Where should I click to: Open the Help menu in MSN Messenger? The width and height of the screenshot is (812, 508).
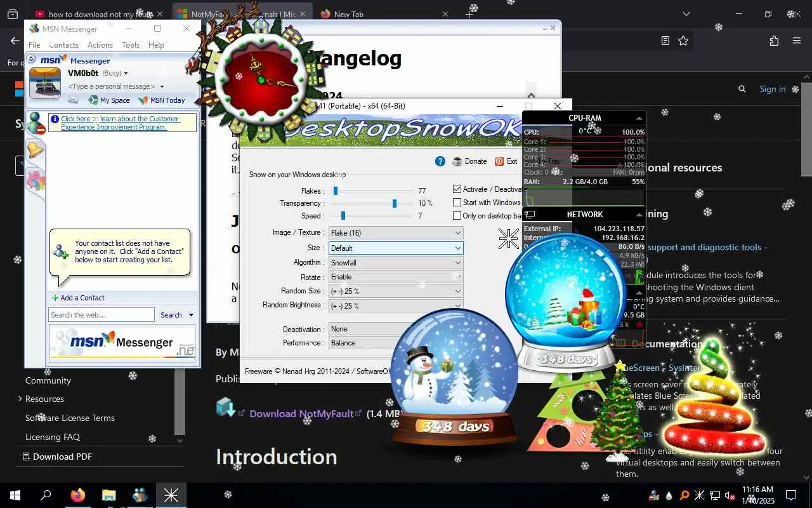click(x=156, y=45)
